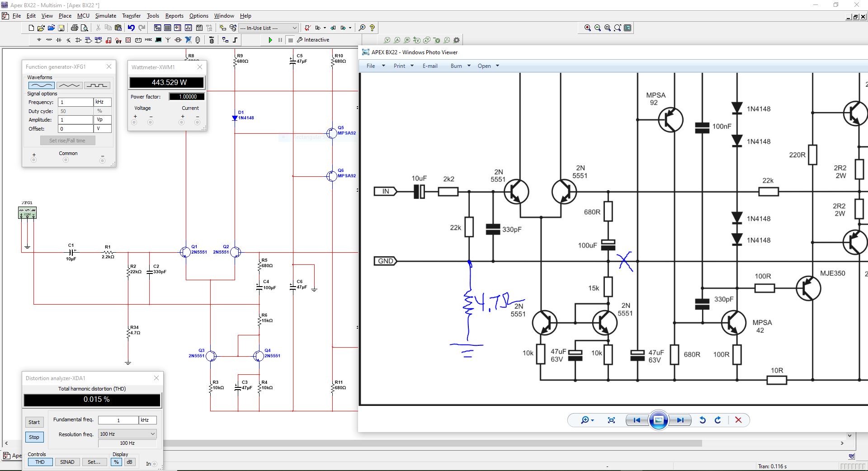Go to previous photo in Photo Viewer
The image size is (868, 471).
point(637,420)
